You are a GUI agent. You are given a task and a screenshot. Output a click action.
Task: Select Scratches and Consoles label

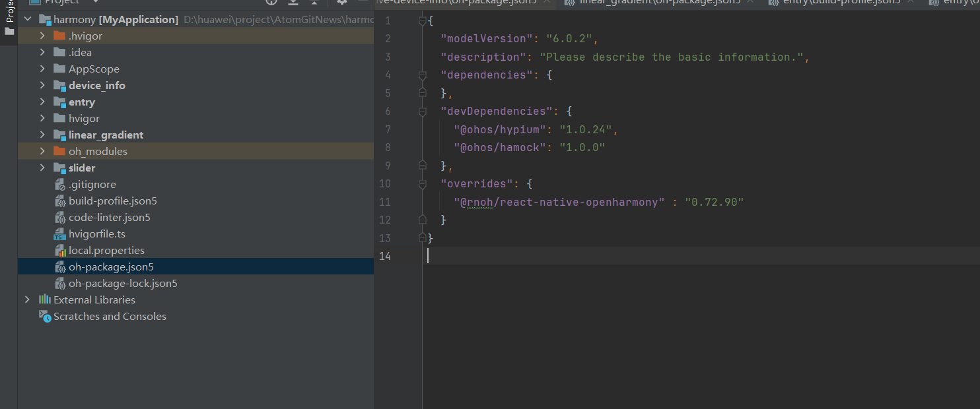click(110, 317)
